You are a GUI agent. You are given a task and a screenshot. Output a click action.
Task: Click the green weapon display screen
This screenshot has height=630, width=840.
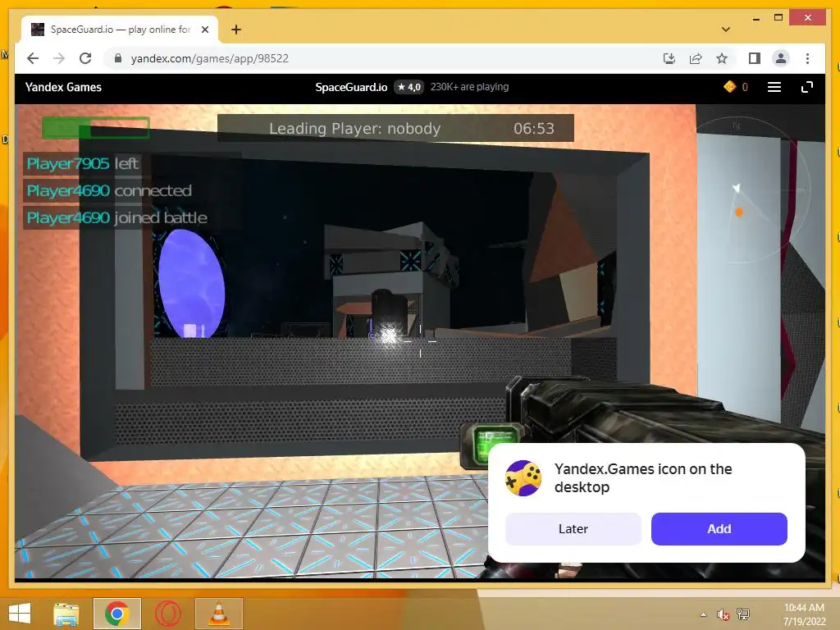[494, 442]
